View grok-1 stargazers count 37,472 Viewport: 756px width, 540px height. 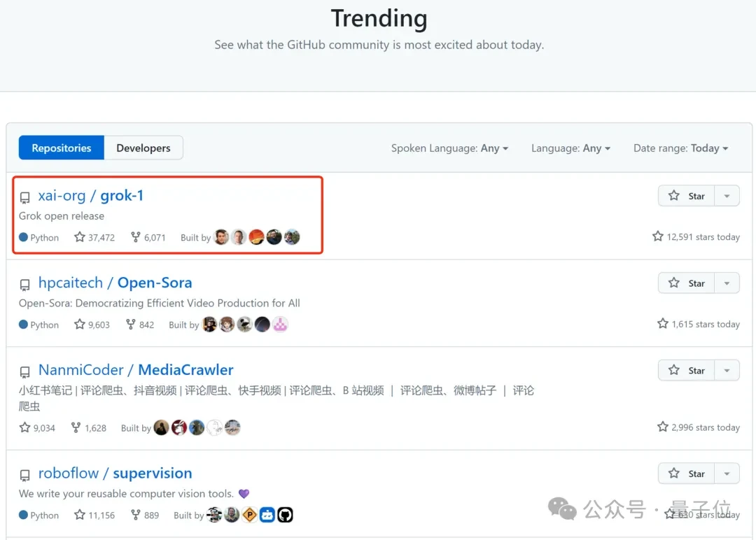tap(94, 238)
